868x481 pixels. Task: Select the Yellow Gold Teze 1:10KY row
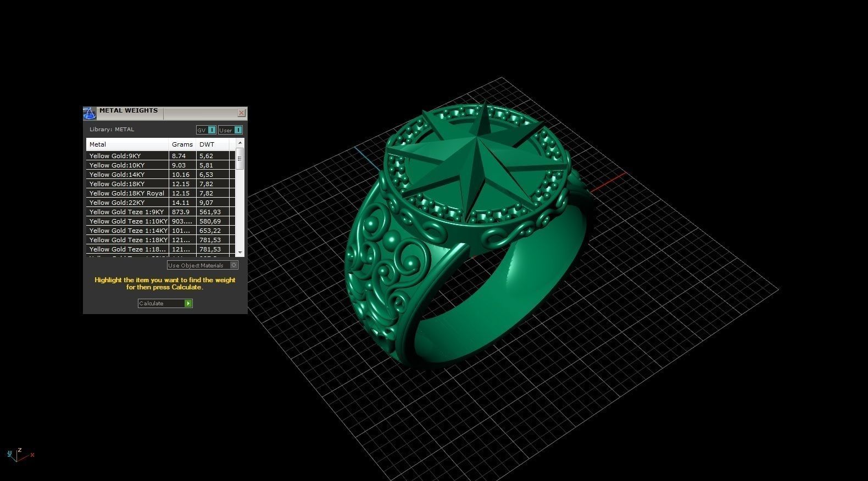(x=160, y=221)
